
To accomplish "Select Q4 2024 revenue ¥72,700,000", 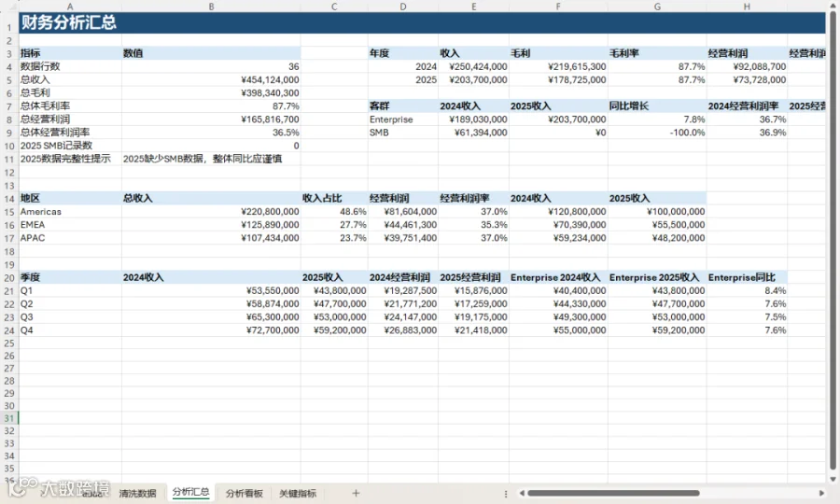I will 211,329.
